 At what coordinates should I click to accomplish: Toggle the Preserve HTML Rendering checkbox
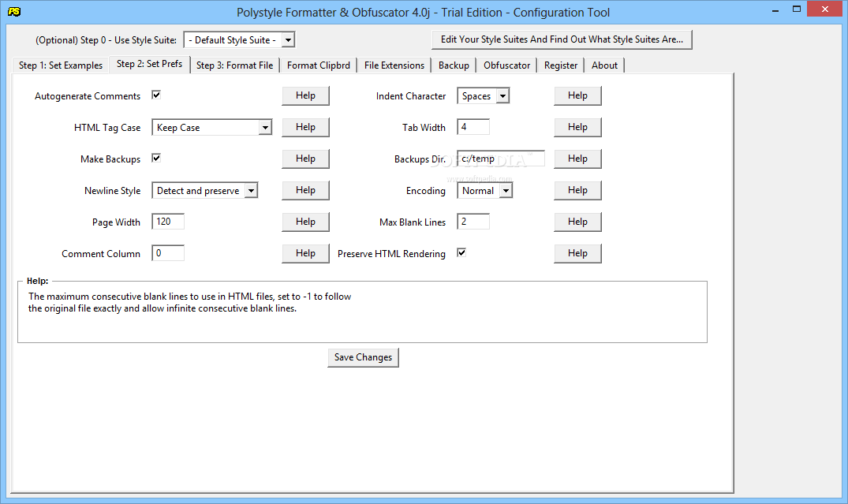(461, 252)
